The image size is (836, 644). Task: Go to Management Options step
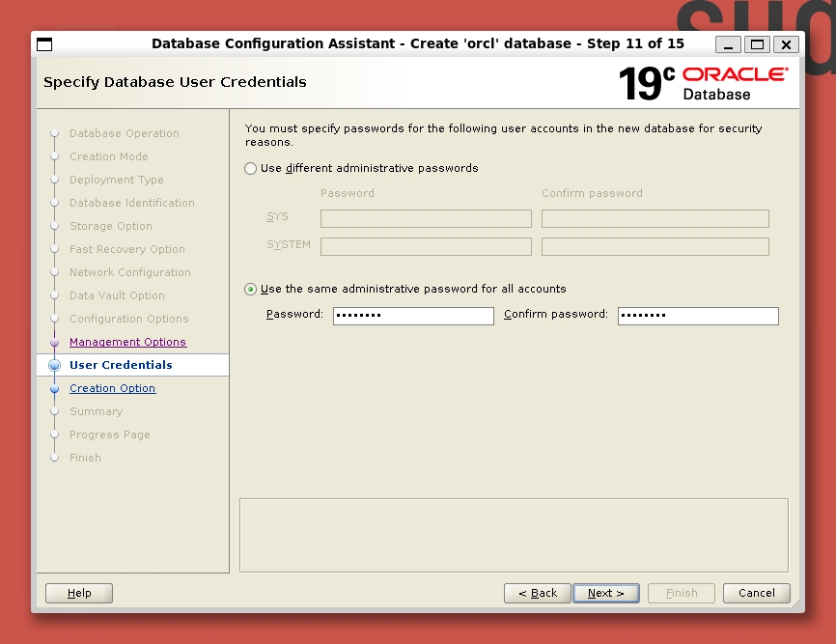click(x=127, y=342)
